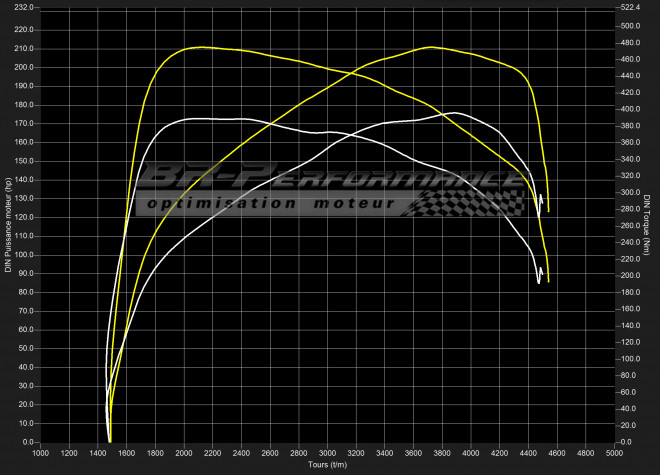Click yellow curve peak near 3700 rpm
The image size is (660, 475).
coord(430,47)
